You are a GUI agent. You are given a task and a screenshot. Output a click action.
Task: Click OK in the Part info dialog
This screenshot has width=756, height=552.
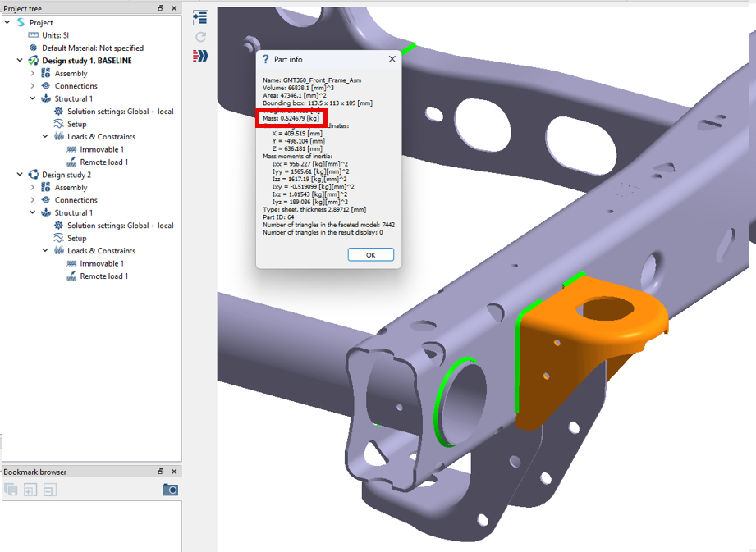(370, 255)
